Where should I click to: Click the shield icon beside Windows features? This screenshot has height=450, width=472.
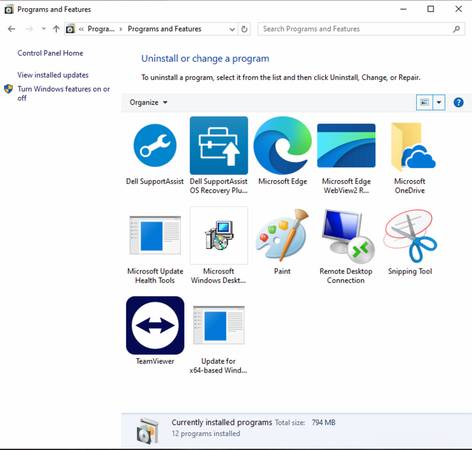(8, 89)
